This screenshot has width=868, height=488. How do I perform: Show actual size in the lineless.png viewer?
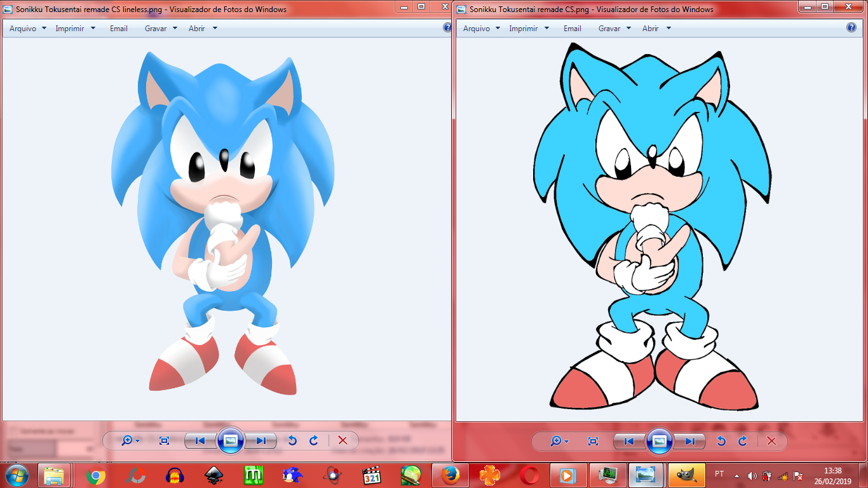(x=164, y=440)
